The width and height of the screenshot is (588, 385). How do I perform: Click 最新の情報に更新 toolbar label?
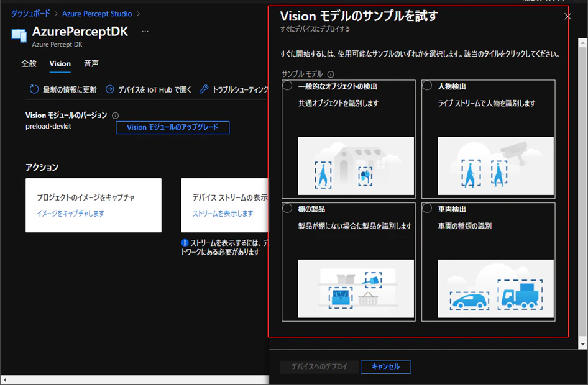(x=70, y=89)
